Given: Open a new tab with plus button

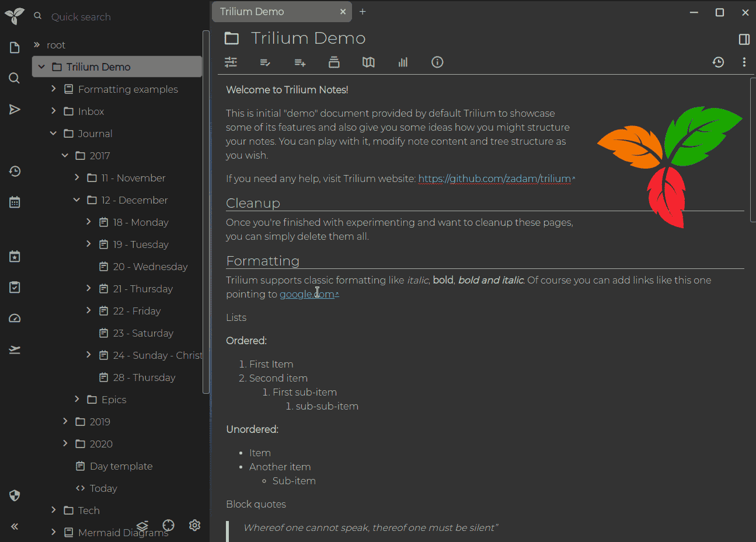Looking at the screenshot, I should [x=363, y=12].
